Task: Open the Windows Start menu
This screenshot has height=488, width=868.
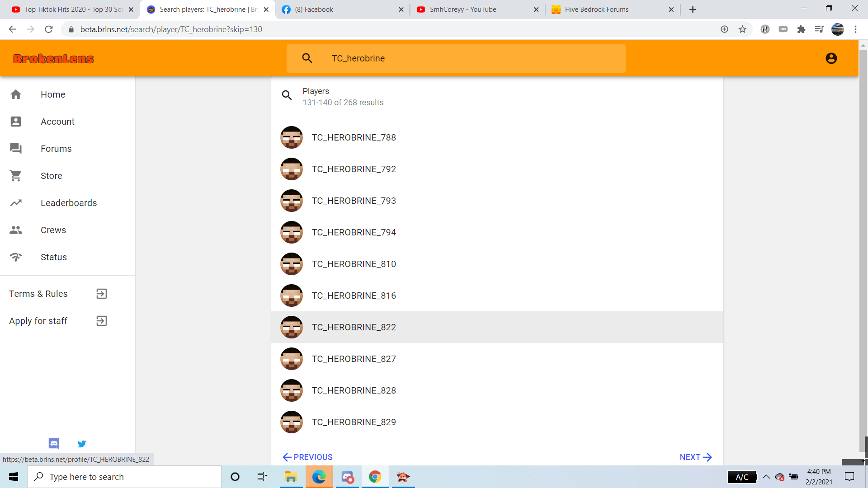Action: 14,477
